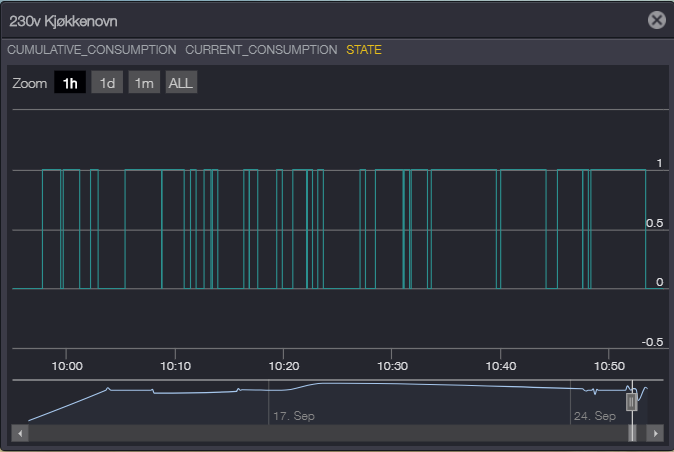Click the 10:10 time axis label
The width and height of the screenshot is (674, 452).
pyautogui.click(x=175, y=366)
